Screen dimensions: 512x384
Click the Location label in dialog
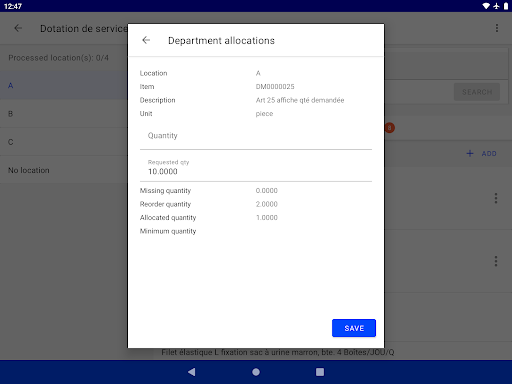[x=153, y=73]
